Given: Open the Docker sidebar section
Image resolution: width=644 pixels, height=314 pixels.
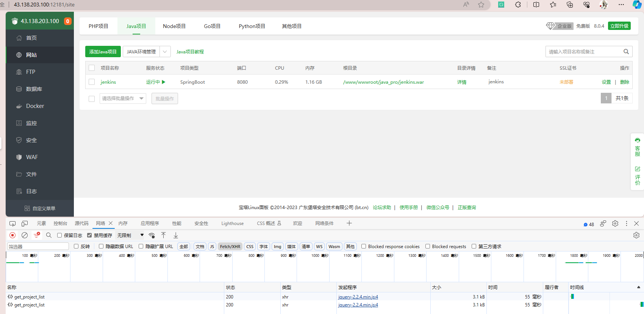Looking at the screenshot, I should [x=40, y=106].
